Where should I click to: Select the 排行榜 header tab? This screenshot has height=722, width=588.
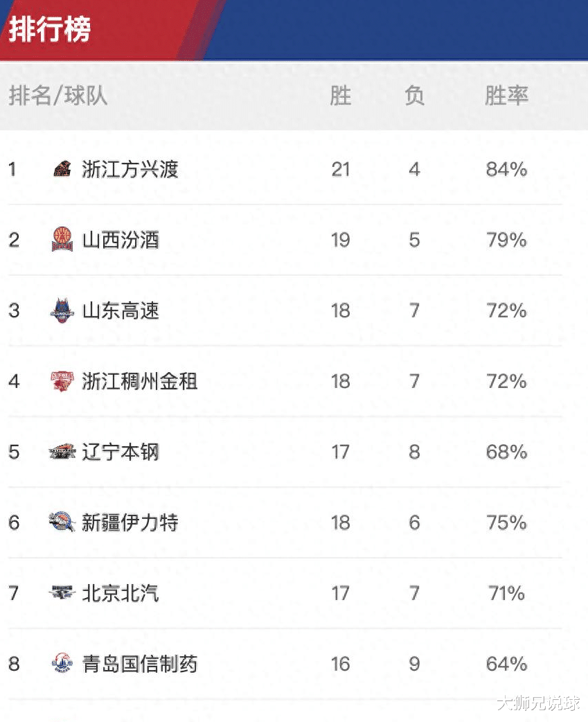tap(50, 29)
